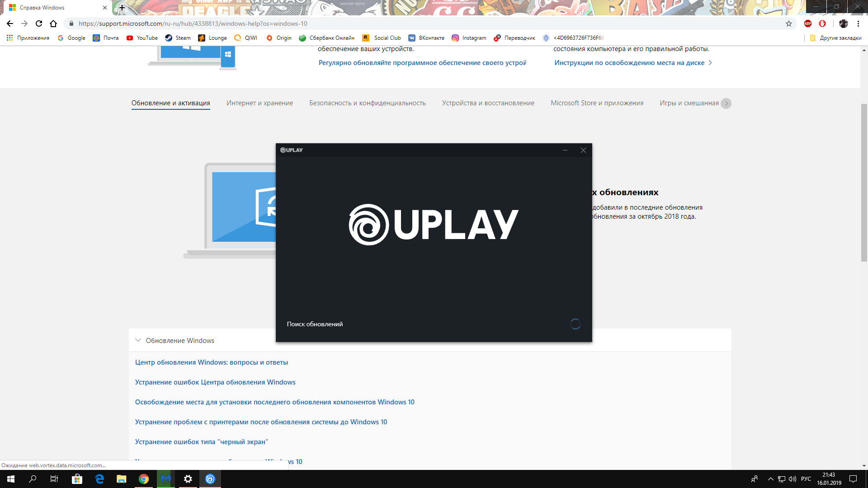Select the Интернет и хранение tab

point(260,103)
